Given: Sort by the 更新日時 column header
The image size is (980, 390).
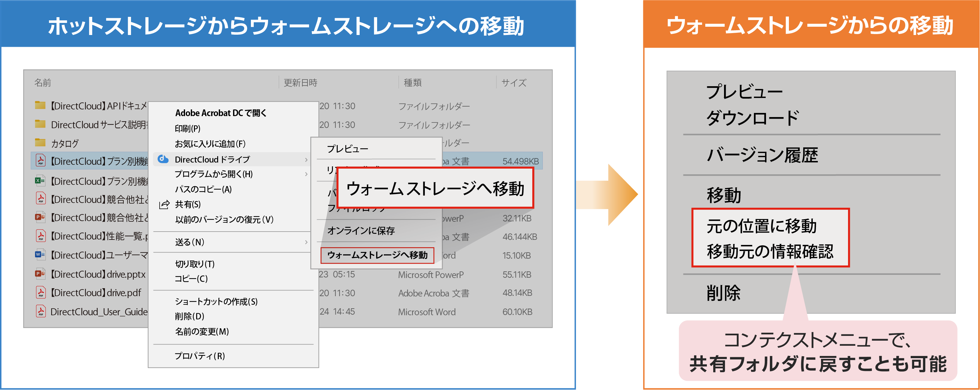Looking at the screenshot, I should [x=300, y=83].
